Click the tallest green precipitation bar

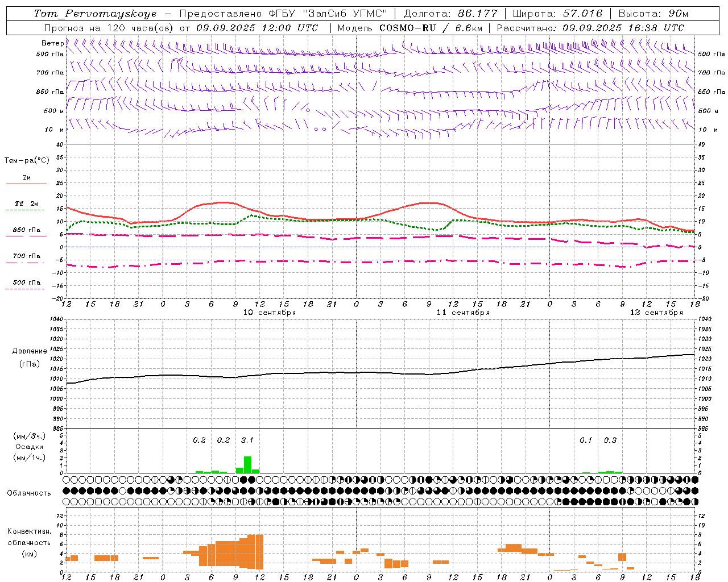[x=247, y=464]
